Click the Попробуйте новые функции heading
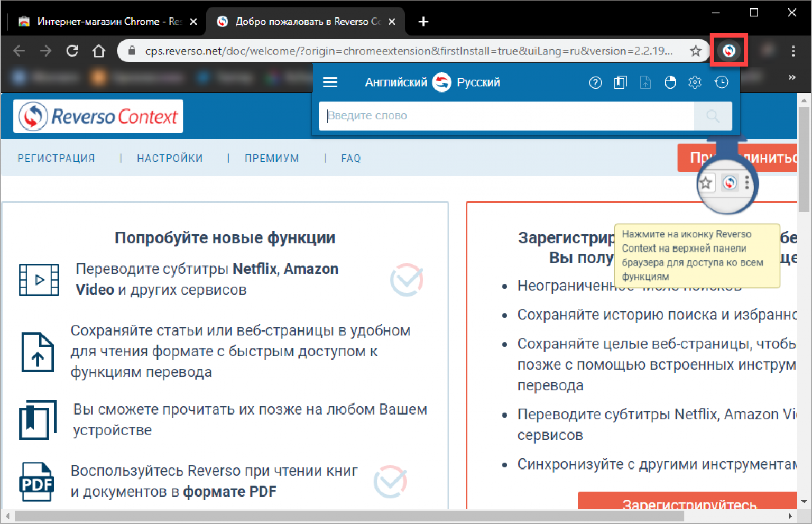This screenshot has height=524, width=812. point(225,237)
